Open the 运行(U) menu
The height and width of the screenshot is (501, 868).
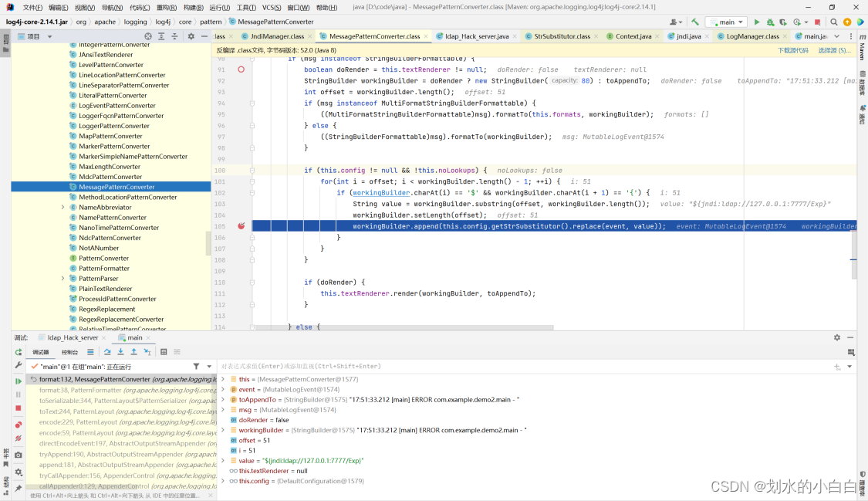pos(220,7)
